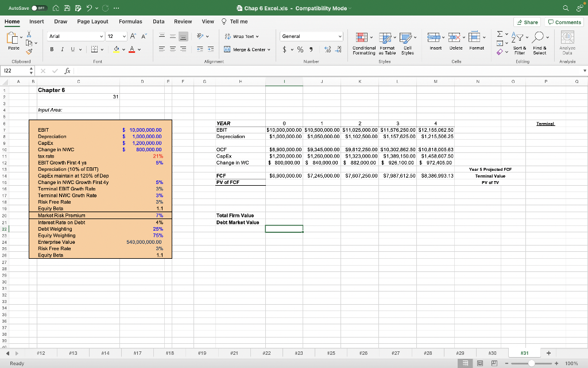Increase font size with larger A
588x368 pixels.
pyautogui.click(x=133, y=36)
